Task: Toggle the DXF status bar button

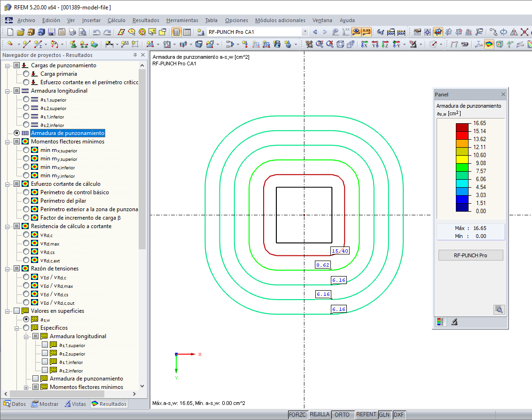Action: 399,414
